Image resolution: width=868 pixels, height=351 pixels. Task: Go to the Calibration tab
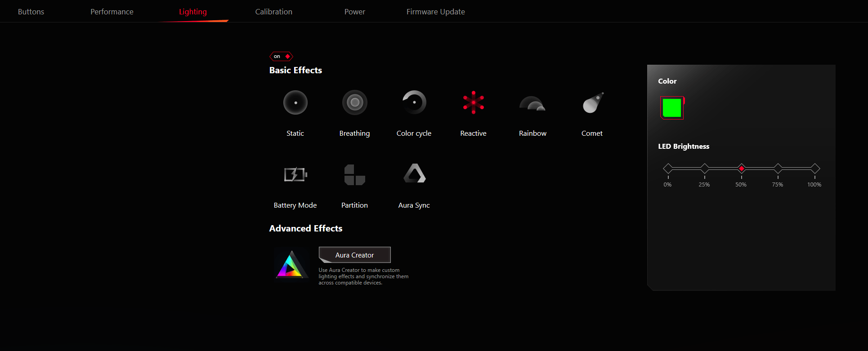click(274, 12)
